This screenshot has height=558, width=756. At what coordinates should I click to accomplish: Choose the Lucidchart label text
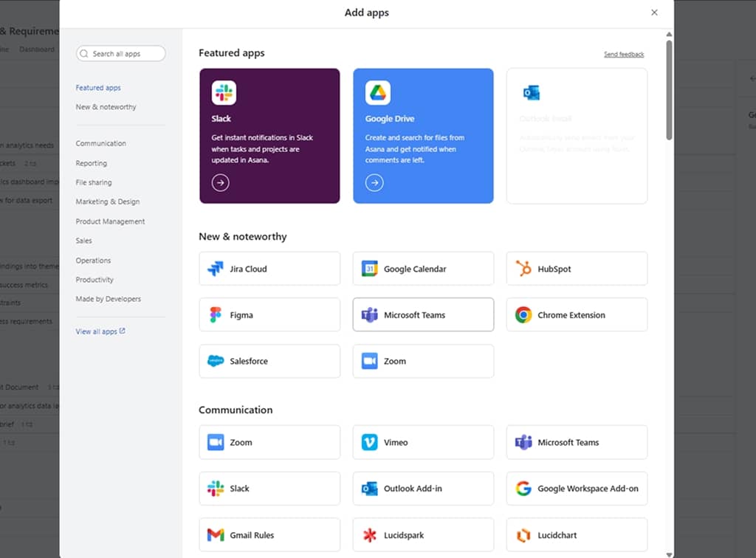pyautogui.click(x=557, y=535)
